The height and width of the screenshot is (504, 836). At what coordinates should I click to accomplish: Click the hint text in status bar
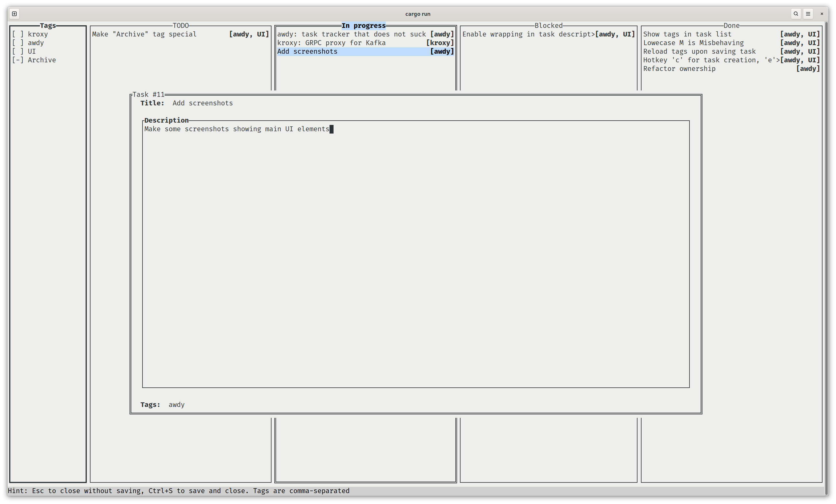click(178, 491)
